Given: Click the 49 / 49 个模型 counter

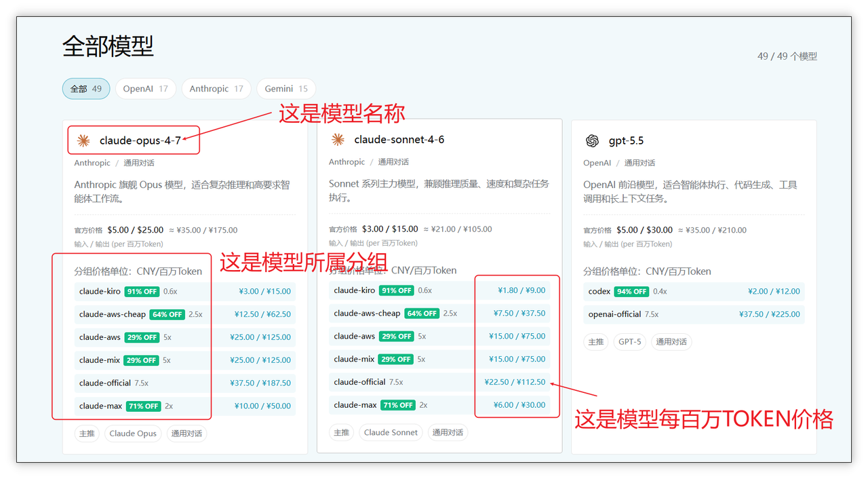Looking at the screenshot, I should 787,56.
